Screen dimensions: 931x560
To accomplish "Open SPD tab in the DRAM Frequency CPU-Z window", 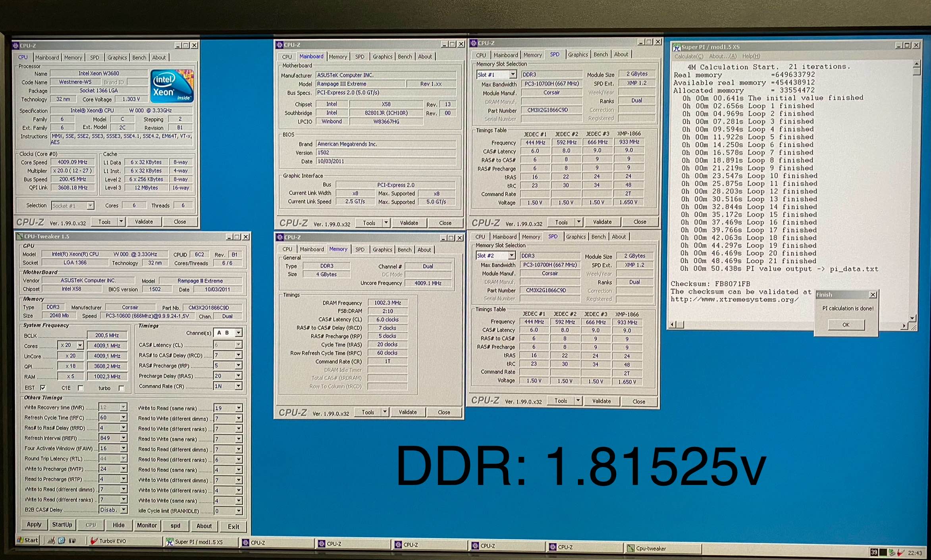I will tap(360, 250).
